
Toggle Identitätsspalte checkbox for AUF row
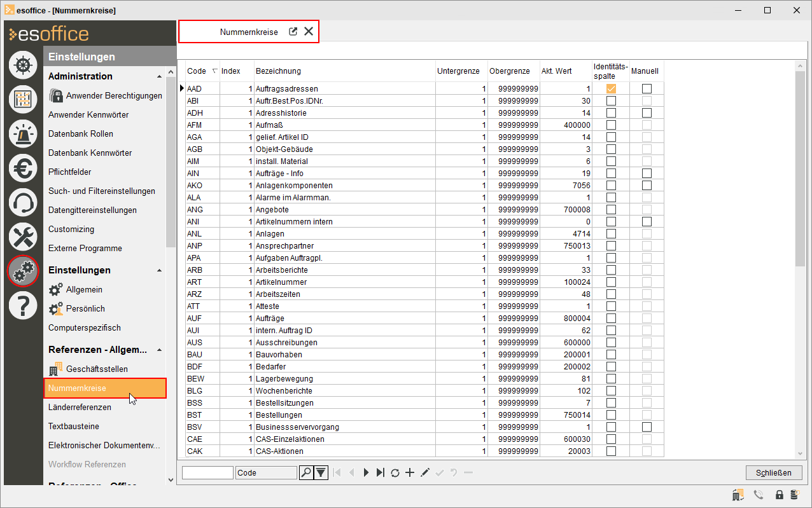point(611,319)
